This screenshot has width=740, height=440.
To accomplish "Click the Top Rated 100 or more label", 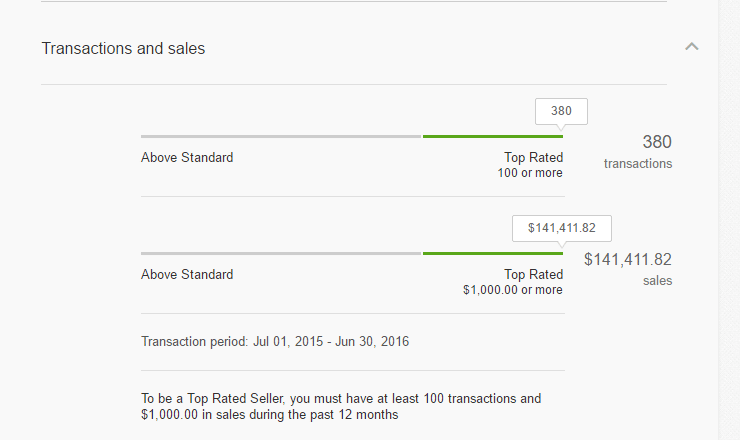I will tap(530, 165).
